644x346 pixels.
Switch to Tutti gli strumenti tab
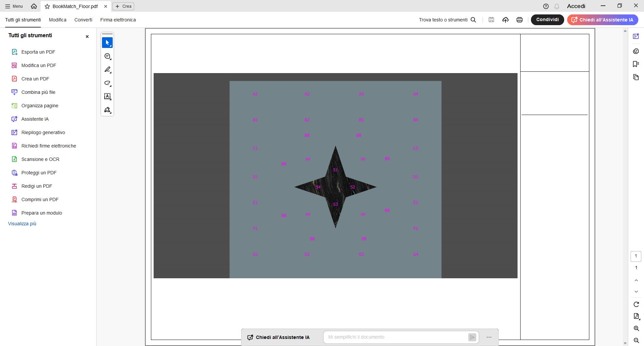coord(23,20)
